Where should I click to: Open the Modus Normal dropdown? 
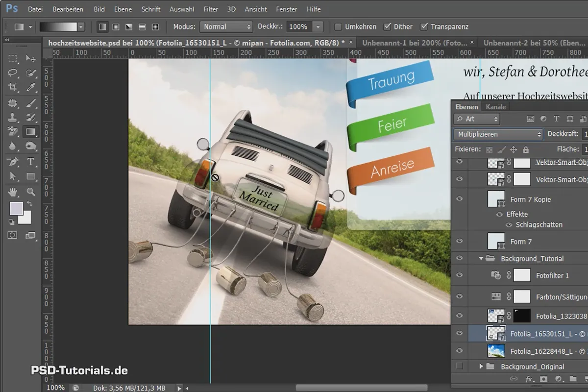click(x=226, y=26)
